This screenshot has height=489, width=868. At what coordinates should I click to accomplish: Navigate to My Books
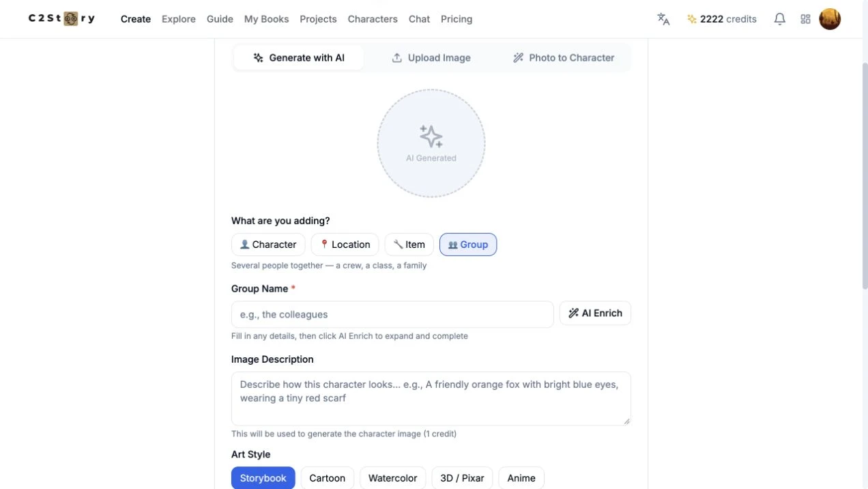coord(267,19)
